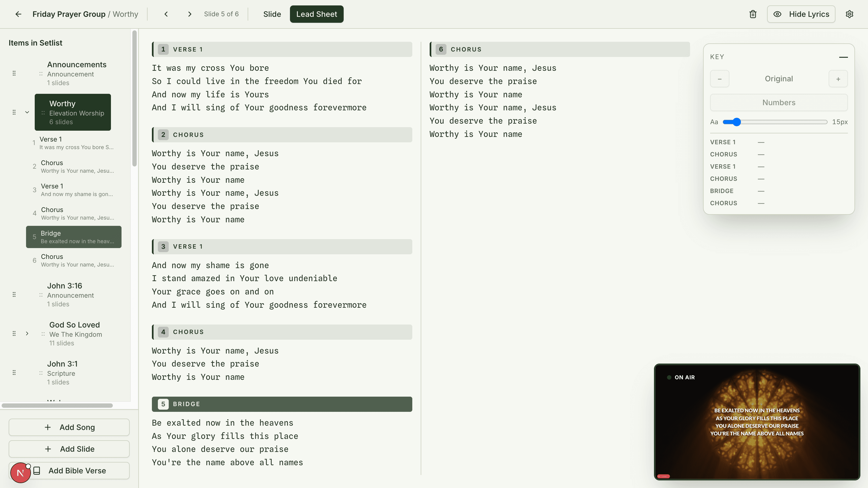868x488 pixels.
Task: Minimize the Key panel
Action: pyautogui.click(x=843, y=57)
